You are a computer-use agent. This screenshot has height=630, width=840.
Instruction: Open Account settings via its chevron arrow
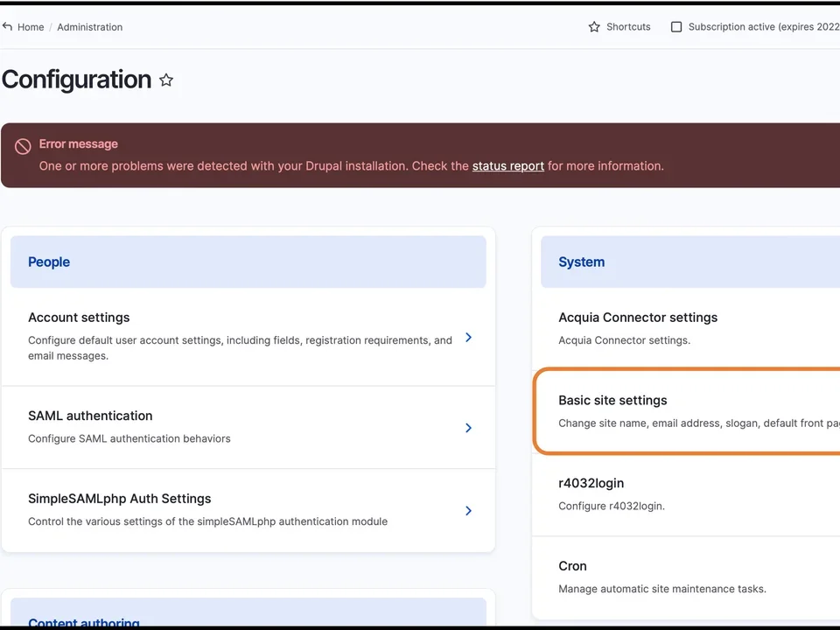click(468, 336)
